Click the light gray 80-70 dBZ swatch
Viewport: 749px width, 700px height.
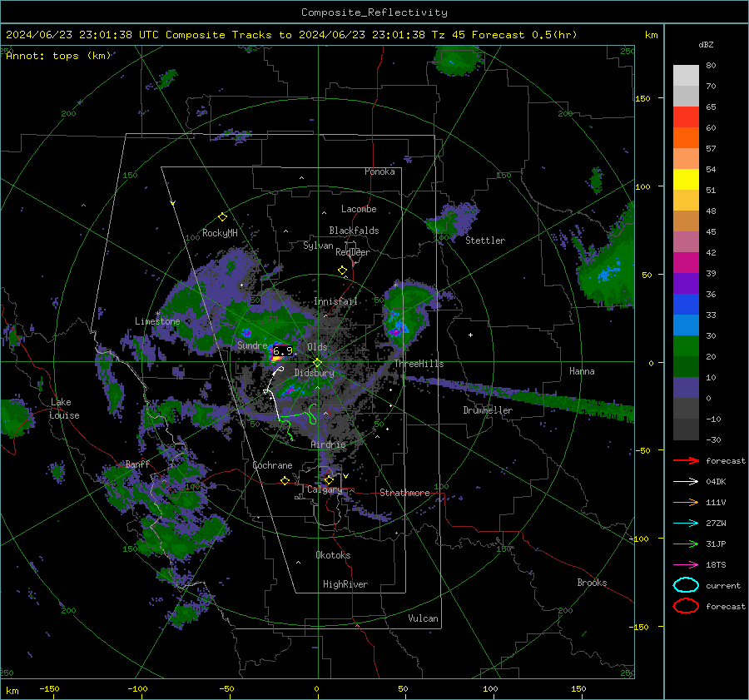tap(686, 76)
